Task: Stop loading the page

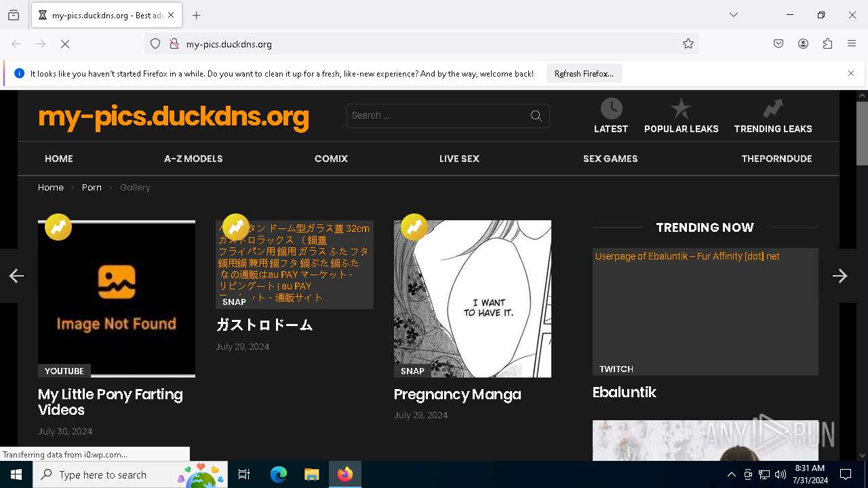Action: (65, 44)
